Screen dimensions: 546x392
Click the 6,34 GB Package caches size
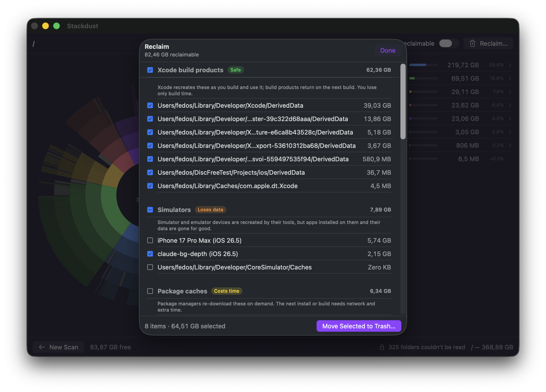coord(380,291)
